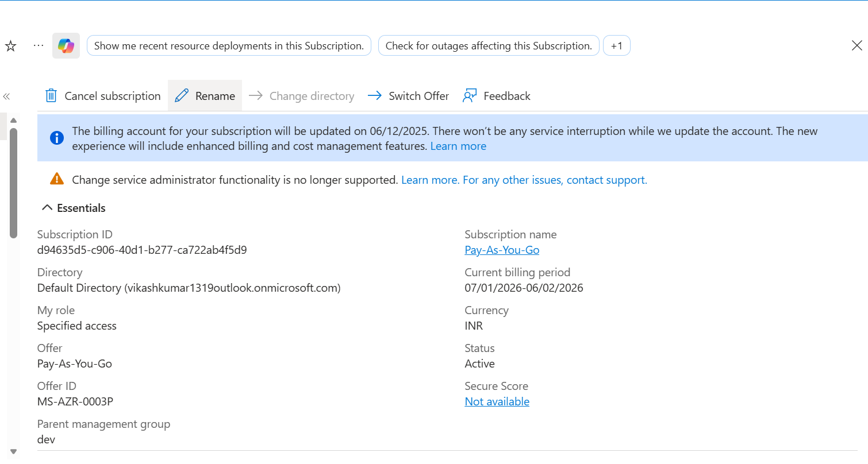
Task: Click the favorite star icon
Action: tap(10, 45)
